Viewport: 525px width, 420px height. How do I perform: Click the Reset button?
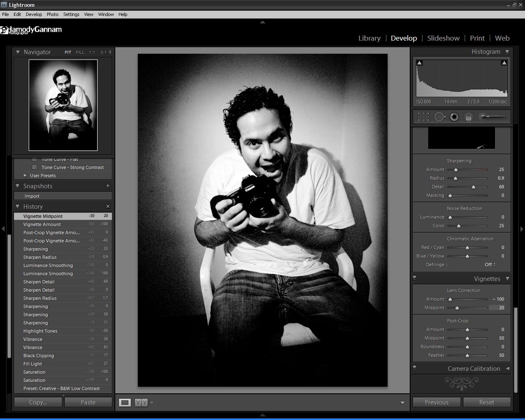487,402
